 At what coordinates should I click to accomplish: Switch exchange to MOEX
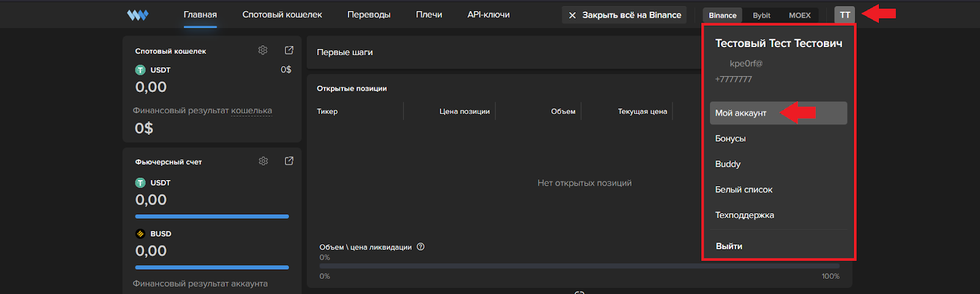pos(799,15)
